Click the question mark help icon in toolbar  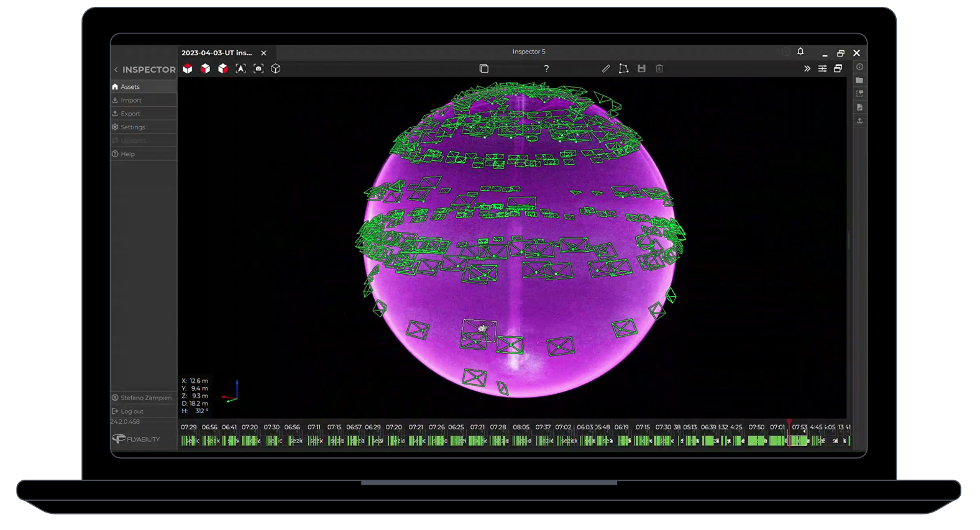pos(546,69)
